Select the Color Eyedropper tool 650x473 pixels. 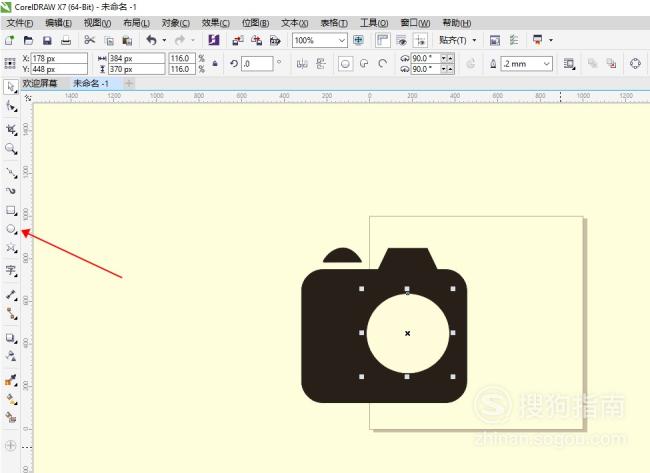coord(11,380)
